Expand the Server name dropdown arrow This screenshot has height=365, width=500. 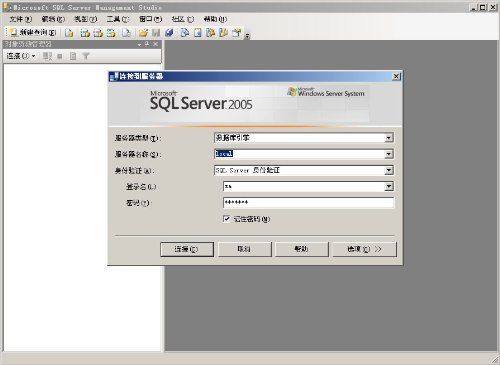pyautogui.click(x=389, y=154)
